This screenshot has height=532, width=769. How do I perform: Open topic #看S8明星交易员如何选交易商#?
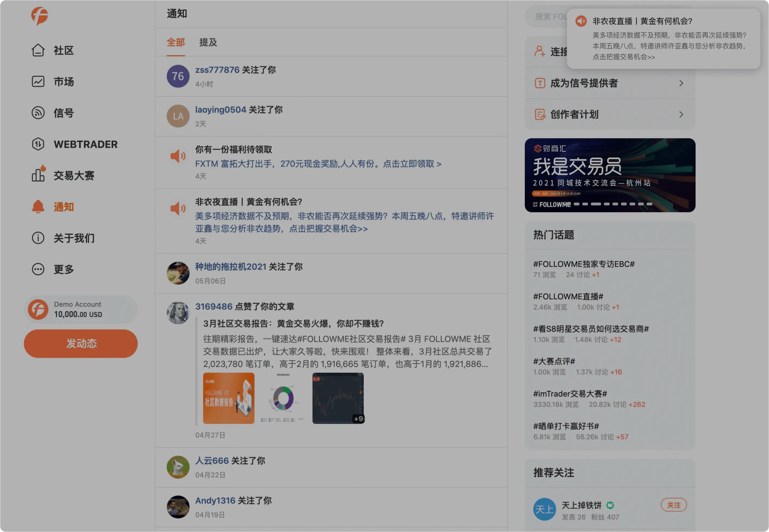click(x=591, y=329)
